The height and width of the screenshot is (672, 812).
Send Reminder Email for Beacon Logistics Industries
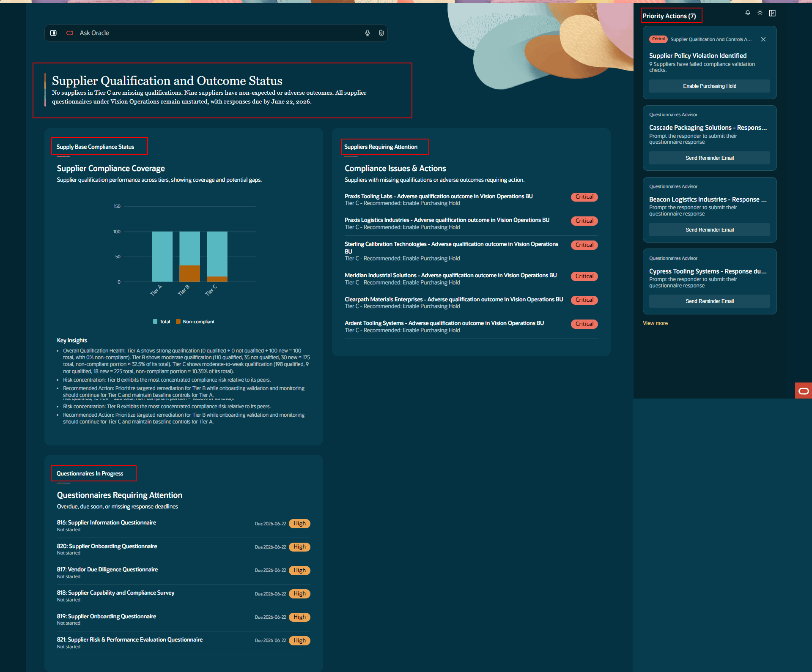click(710, 230)
